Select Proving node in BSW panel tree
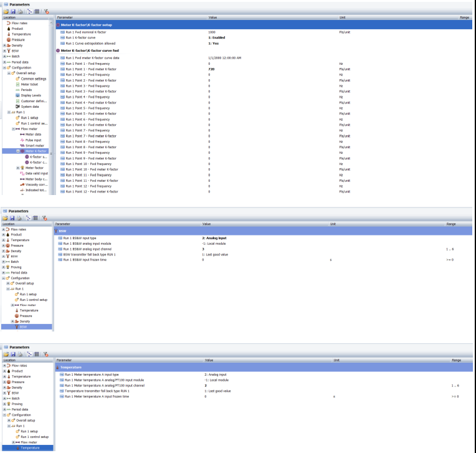The image size is (476, 453). point(16,267)
